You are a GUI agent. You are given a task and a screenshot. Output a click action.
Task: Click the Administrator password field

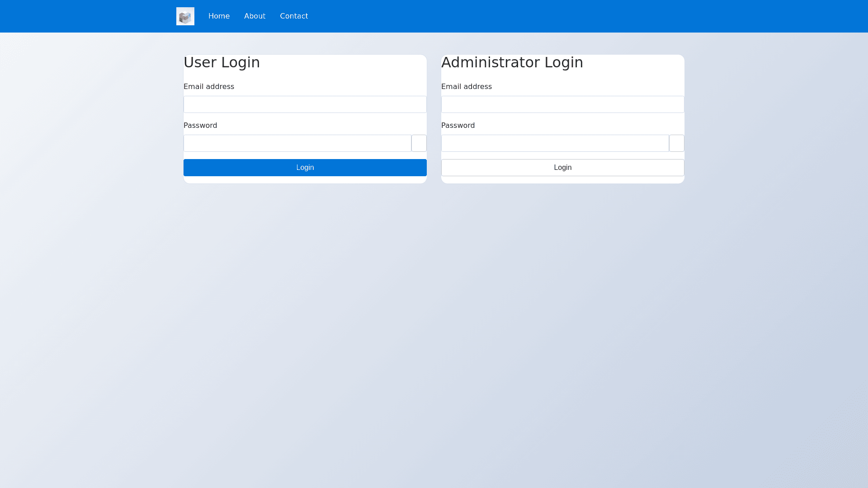(x=555, y=143)
